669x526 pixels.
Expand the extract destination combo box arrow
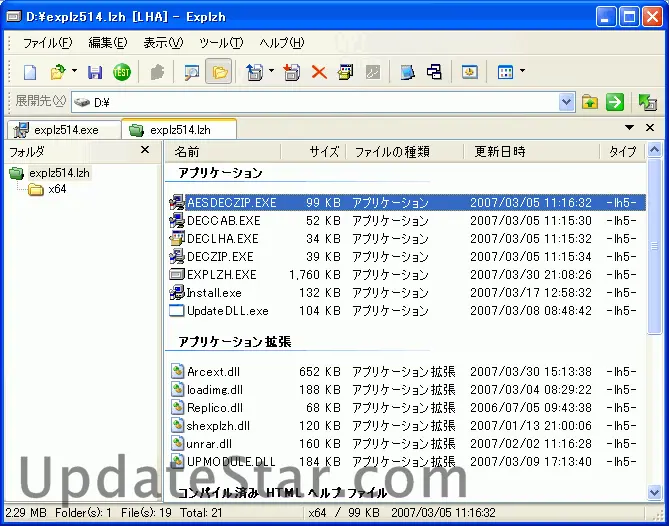point(566,102)
